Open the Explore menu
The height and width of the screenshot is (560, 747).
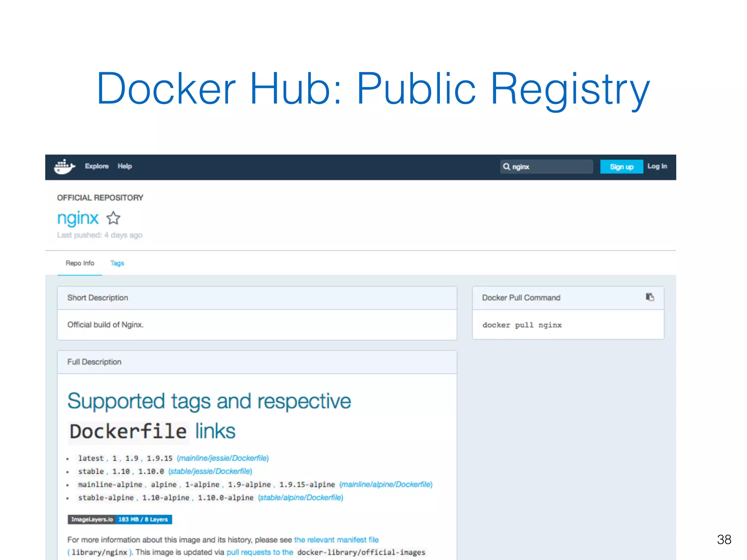tap(97, 166)
